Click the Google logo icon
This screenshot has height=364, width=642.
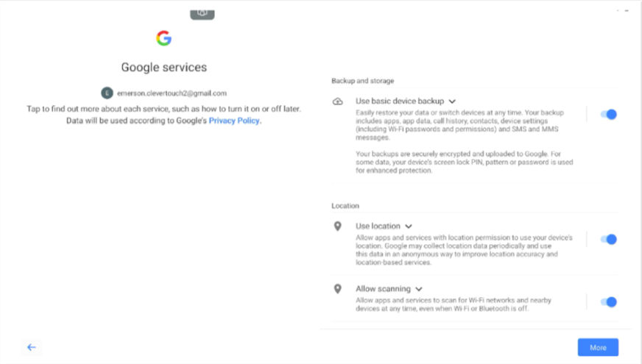coord(163,38)
